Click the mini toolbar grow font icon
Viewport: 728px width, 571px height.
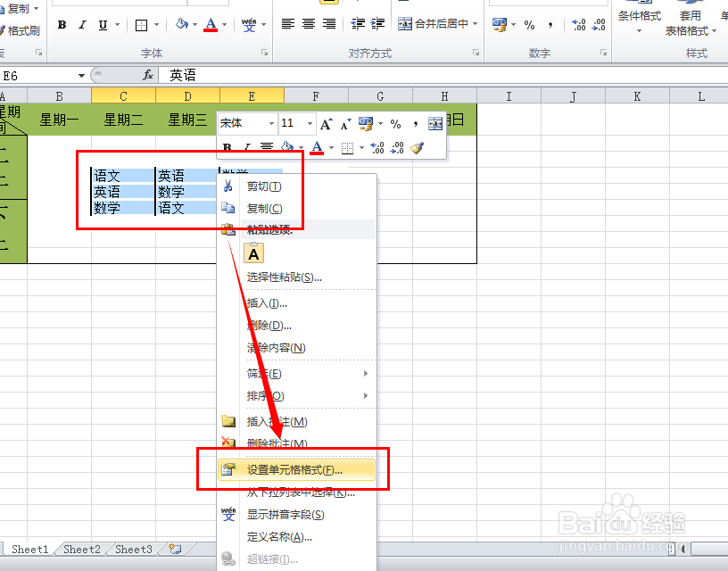coord(327,124)
